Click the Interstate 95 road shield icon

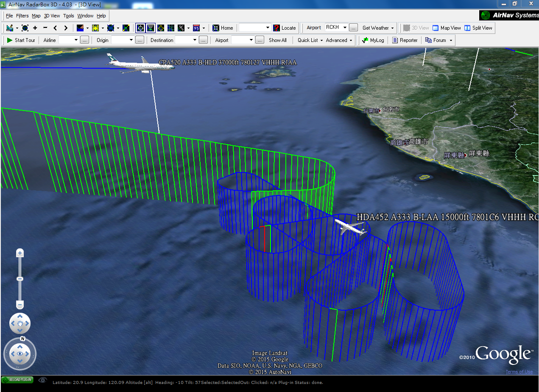[196, 28]
